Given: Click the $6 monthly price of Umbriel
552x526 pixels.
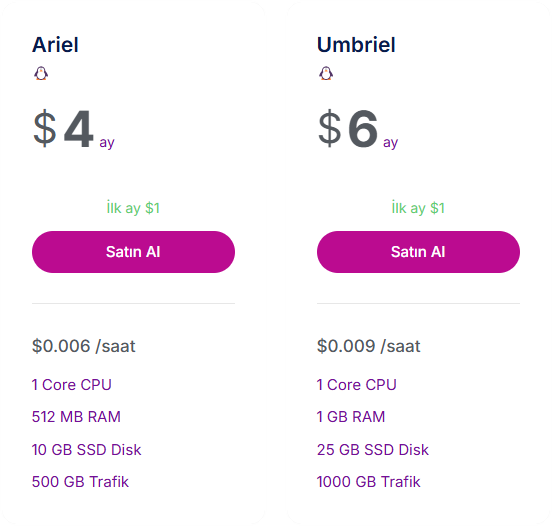Looking at the screenshot, I should (358, 129).
